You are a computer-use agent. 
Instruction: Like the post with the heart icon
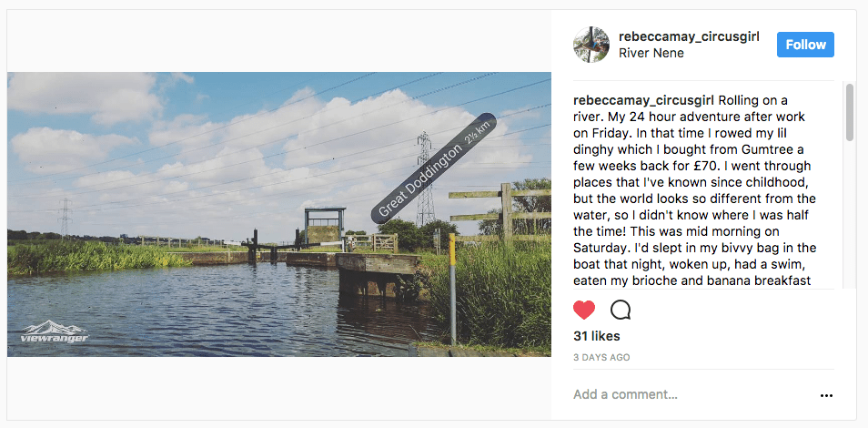coord(584,310)
